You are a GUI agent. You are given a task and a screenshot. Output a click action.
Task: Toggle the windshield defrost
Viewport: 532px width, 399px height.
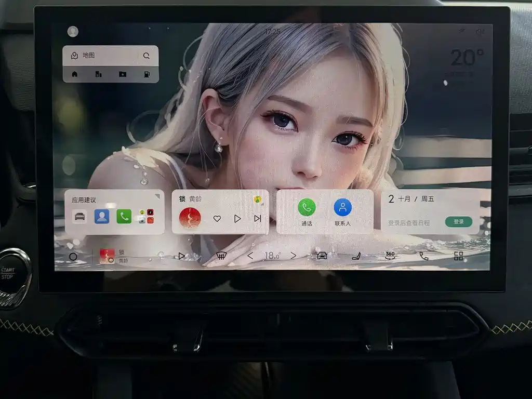click(221, 256)
